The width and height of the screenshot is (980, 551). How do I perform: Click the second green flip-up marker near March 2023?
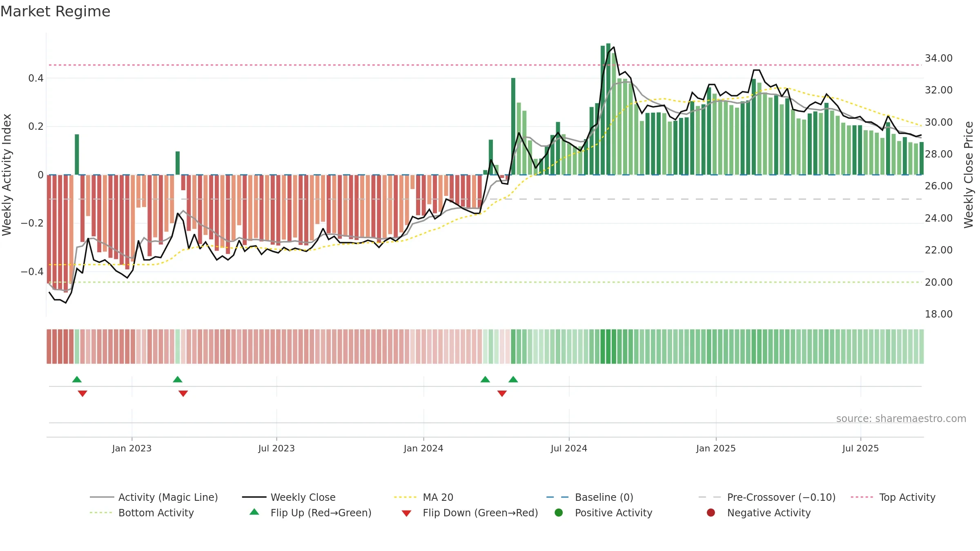click(178, 380)
